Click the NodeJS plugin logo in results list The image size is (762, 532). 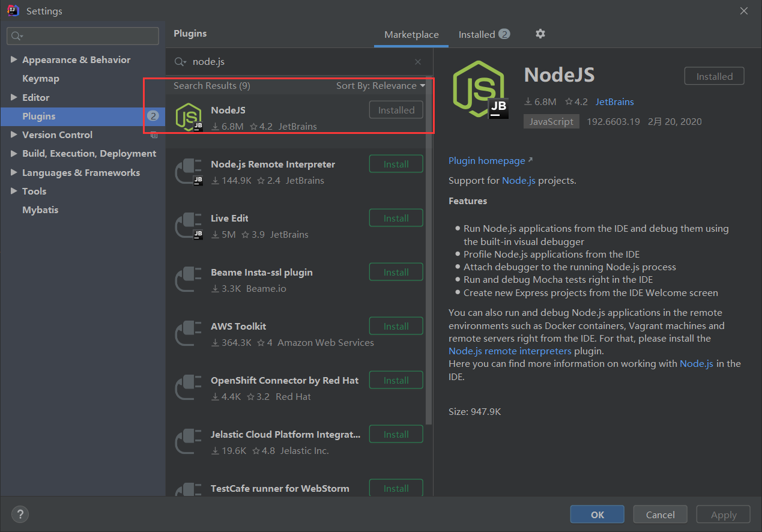pos(189,117)
